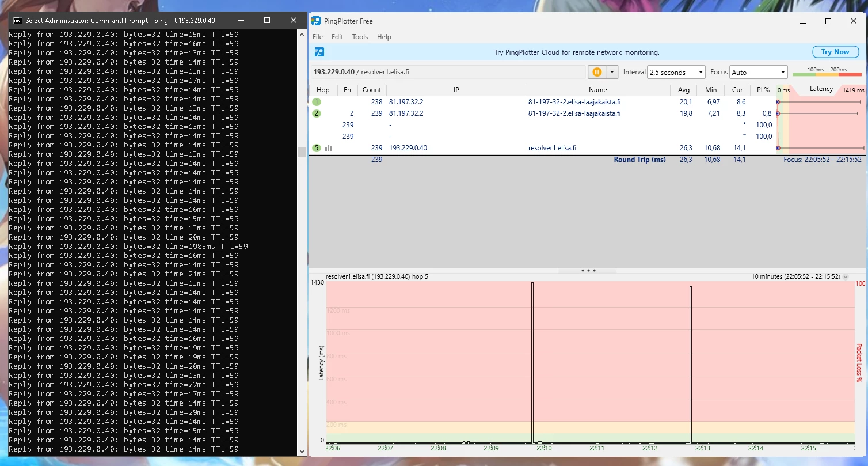Click the three-dot splitter handle above the graph
868x466 pixels.
(x=588, y=270)
